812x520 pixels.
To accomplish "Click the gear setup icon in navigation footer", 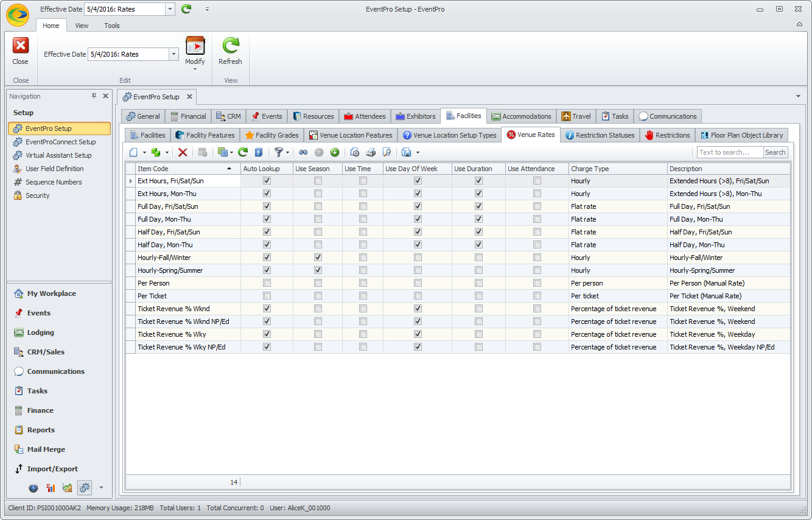I will point(85,488).
